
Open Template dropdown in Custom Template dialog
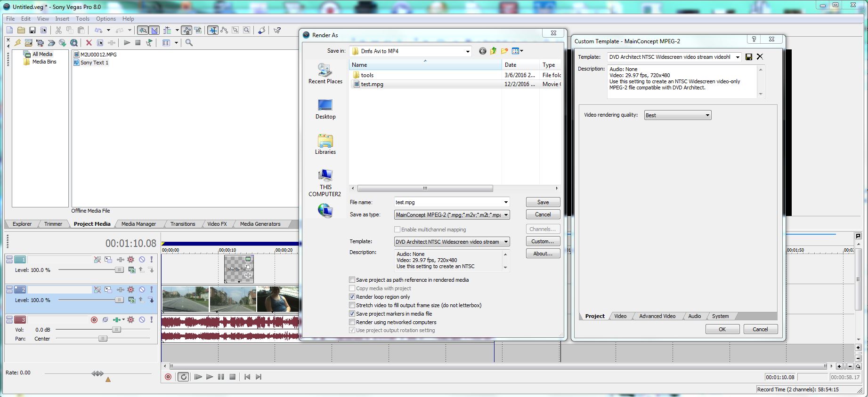pyautogui.click(x=738, y=57)
